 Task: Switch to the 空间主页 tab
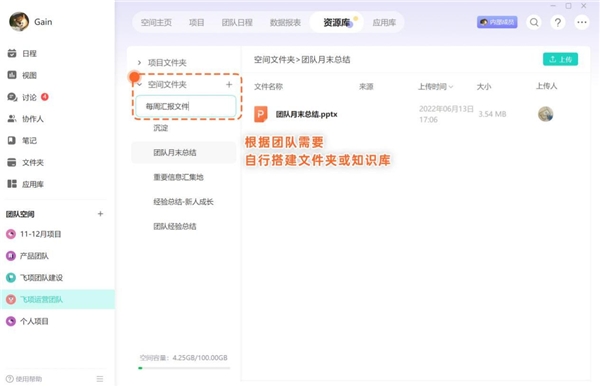156,23
